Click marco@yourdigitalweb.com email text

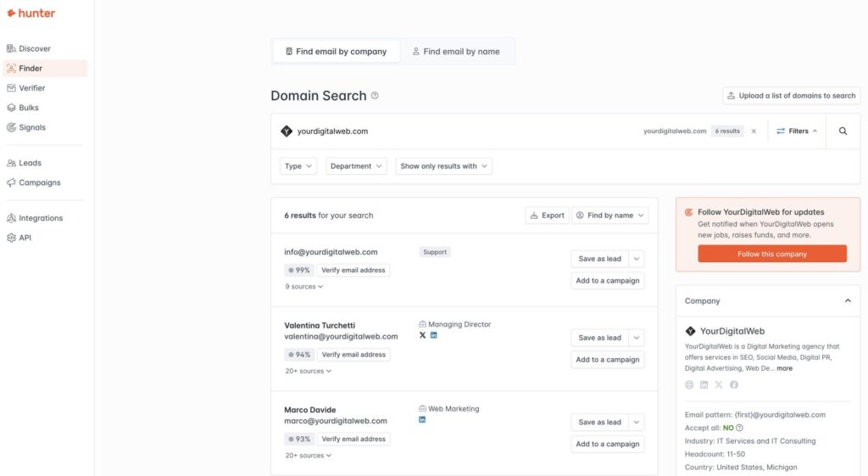pos(336,421)
